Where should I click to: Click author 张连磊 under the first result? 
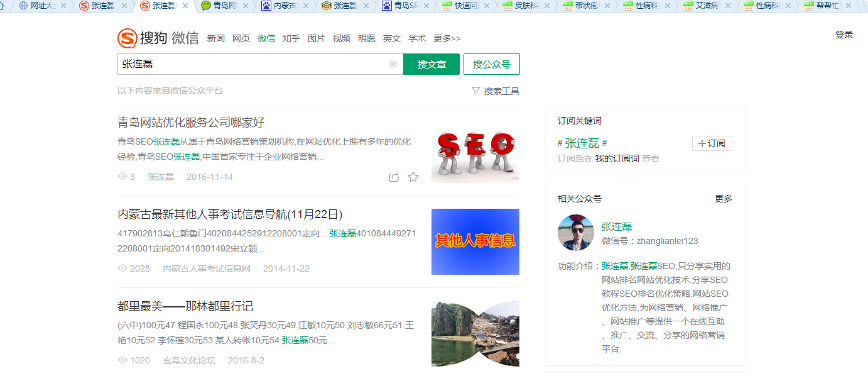[161, 177]
